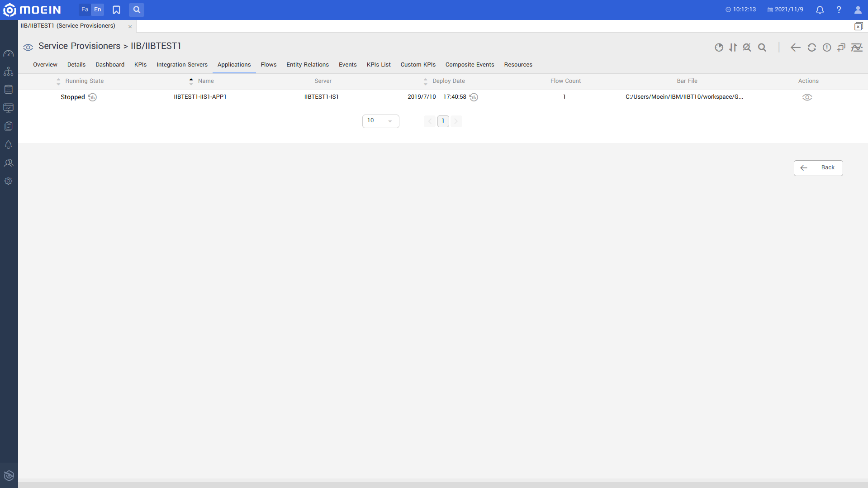
Task: Click the user profile icon
Action: click(x=858, y=10)
